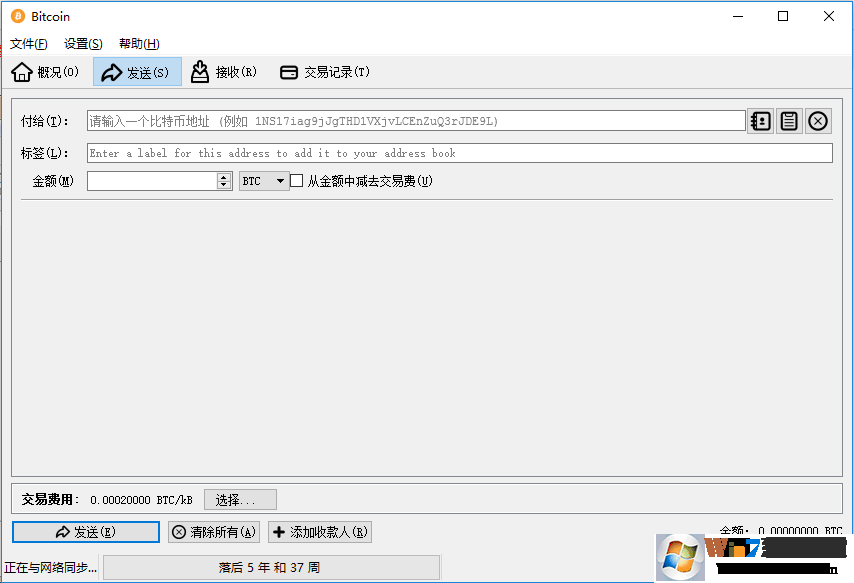854x583 pixels.
Task: Click the 正在与网络同步... status text
Action: 51,568
